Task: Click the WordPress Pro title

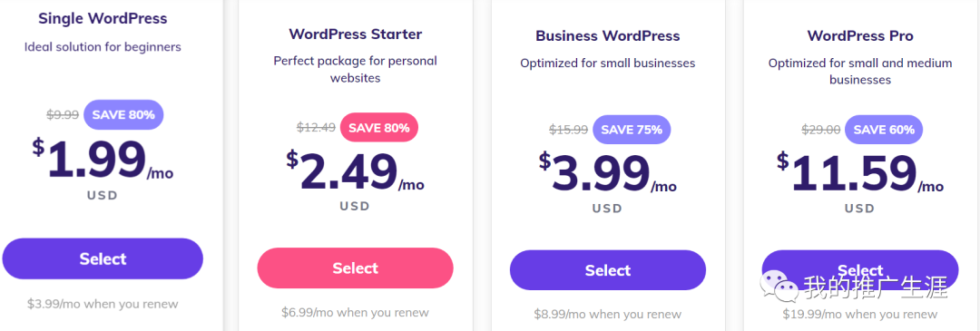Action: [x=860, y=35]
